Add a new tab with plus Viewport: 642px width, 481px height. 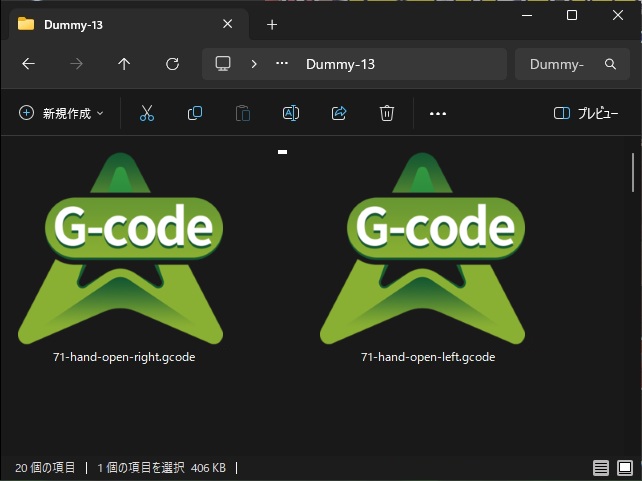[272, 25]
